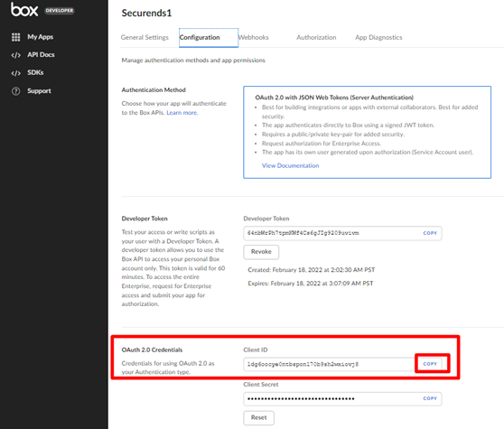
Task: Open the View Documentation link
Action: click(x=291, y=165)
